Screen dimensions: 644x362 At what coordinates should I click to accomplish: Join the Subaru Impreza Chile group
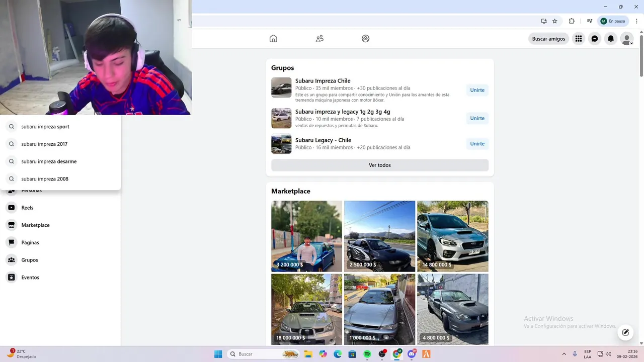click(477, 90)
